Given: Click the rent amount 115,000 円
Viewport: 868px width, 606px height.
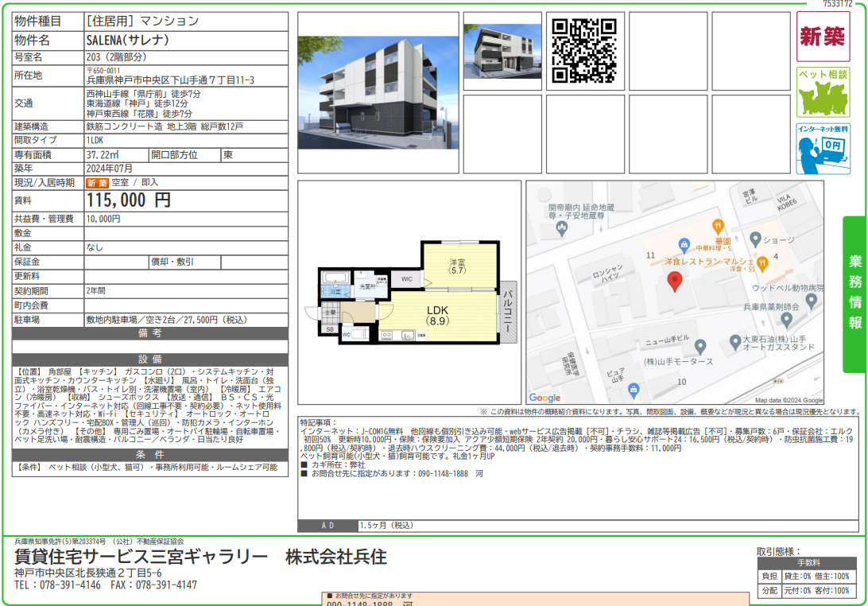Looking at the screenshot, I should (x=129, y=200).
